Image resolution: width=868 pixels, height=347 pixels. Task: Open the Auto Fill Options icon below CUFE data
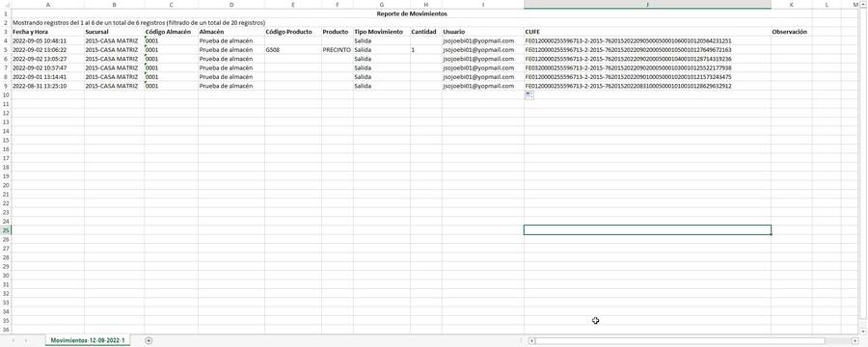[529, 95]
